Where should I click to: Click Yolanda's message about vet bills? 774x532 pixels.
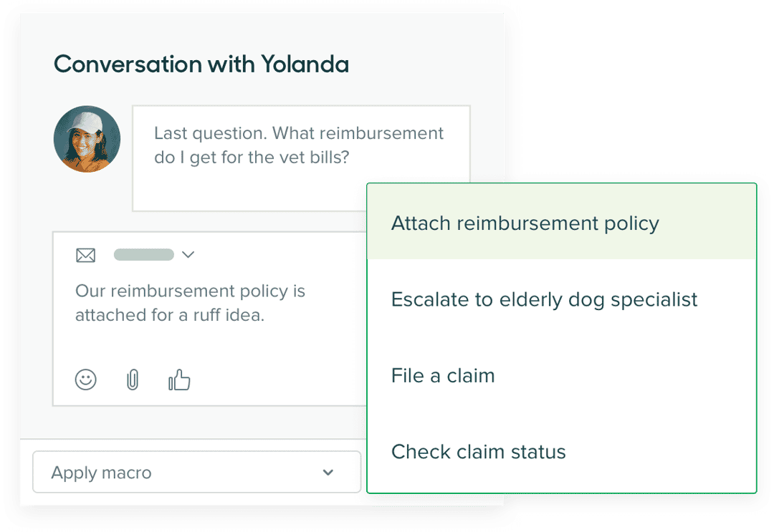pos(299,145)
